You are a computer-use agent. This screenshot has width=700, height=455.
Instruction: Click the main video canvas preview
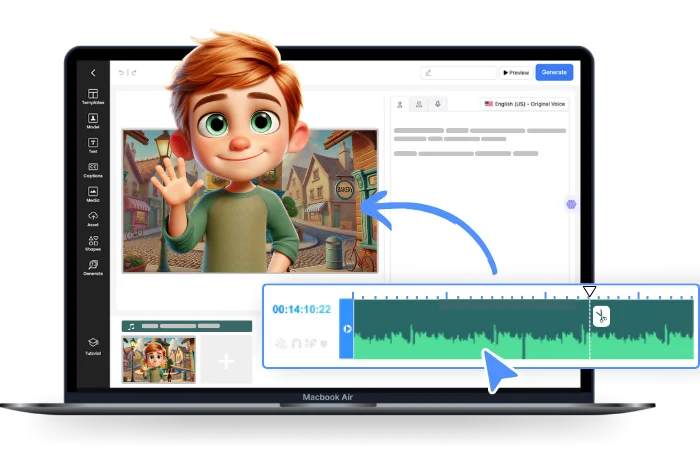click(x=250, y=201)
